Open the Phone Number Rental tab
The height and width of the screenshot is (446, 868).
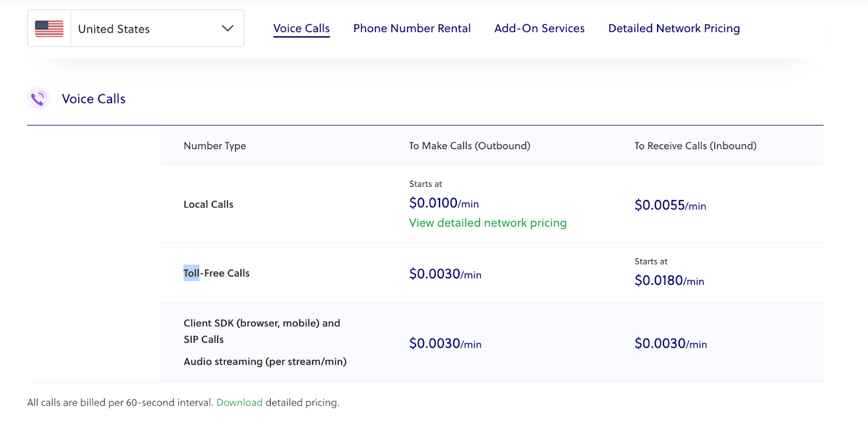click(x=412, y=28)
